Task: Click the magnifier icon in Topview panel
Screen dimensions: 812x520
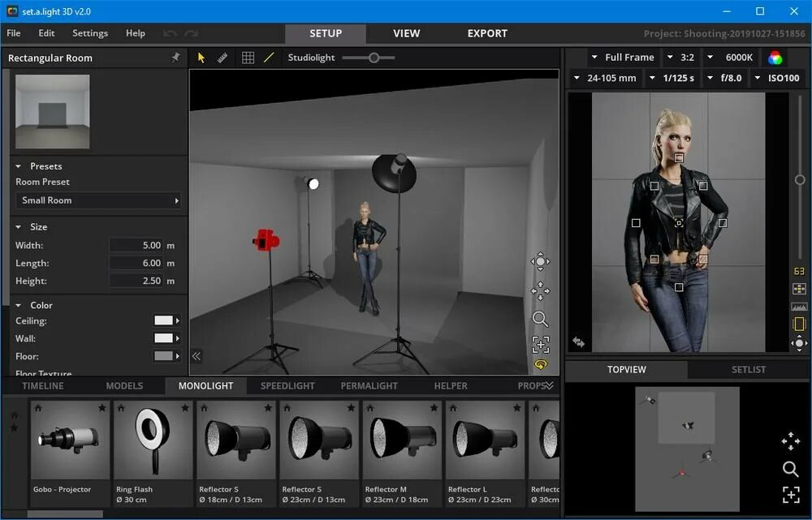Action: coord(790,469)
